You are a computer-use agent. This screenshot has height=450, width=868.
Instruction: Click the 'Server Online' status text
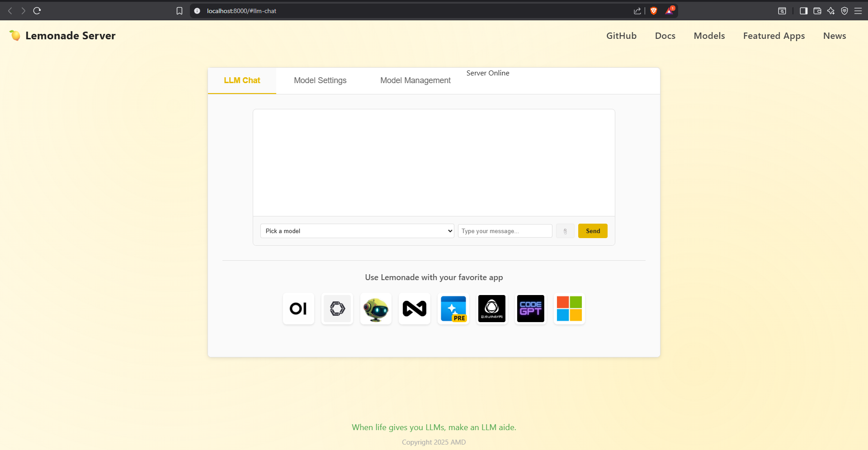pos(488,73)
